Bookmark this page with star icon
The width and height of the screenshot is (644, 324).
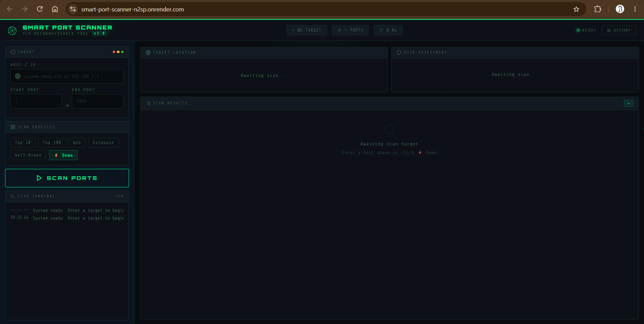click(x=576, y=9)
